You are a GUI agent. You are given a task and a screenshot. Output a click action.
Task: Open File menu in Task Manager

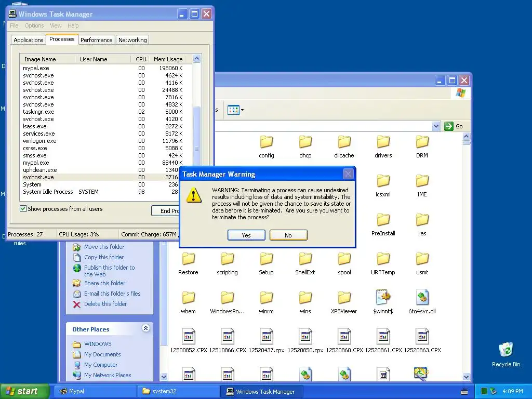click(x=14, y=25)
